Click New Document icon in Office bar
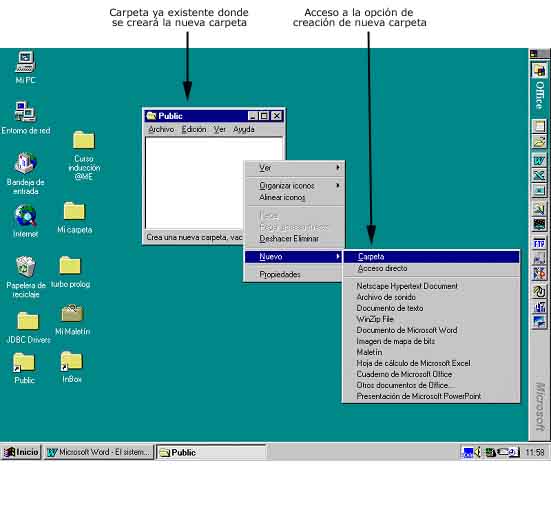 tap(539, 126)
